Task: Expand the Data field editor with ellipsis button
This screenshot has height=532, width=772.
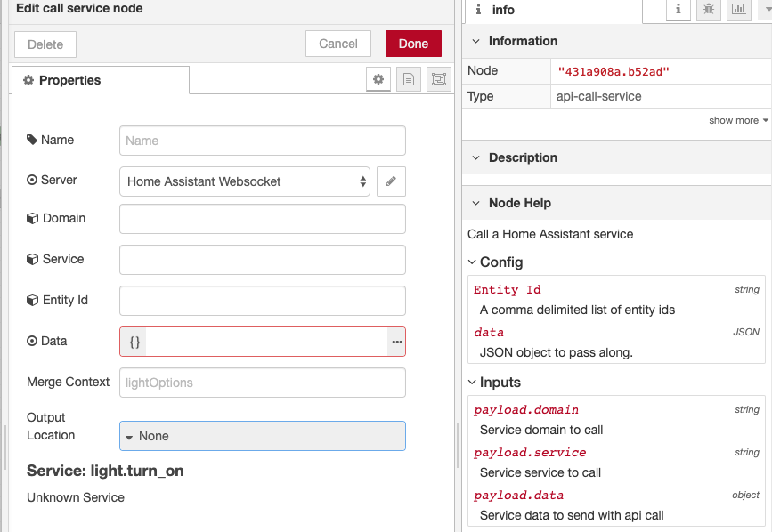Action: (x=395, y=342)
